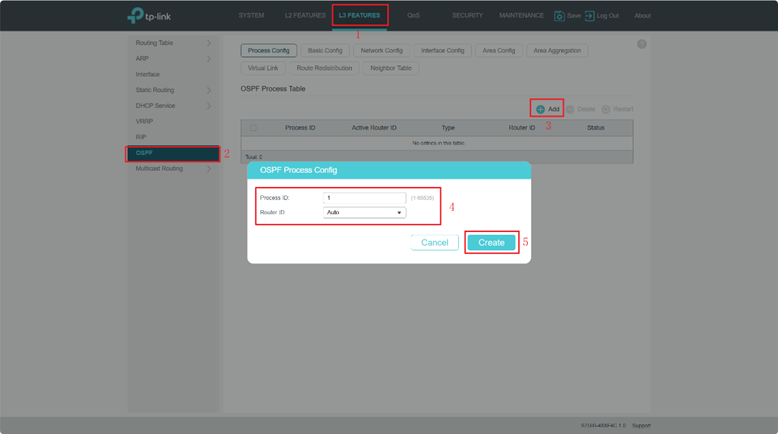Select ARP label in the sidebar
The width and height of the screenshot is (778, 434).
pyautogui.click(x=142, y=59)
